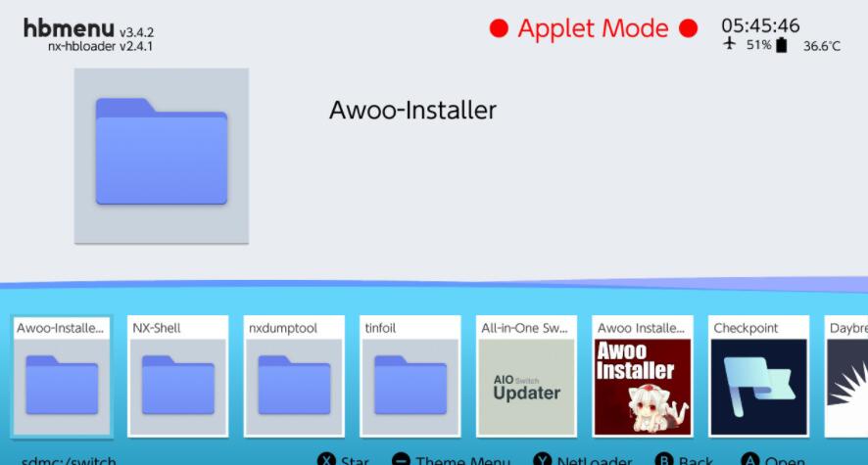This screenshot has height=465, width=868.
Task: Click the X Star button hint
Action: coord(343,460)
